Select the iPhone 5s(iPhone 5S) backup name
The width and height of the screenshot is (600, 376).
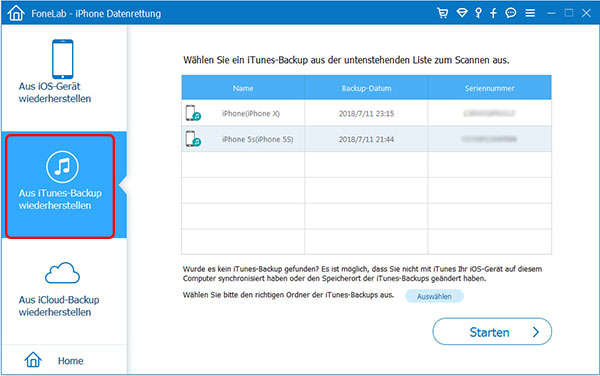[258, 139]
